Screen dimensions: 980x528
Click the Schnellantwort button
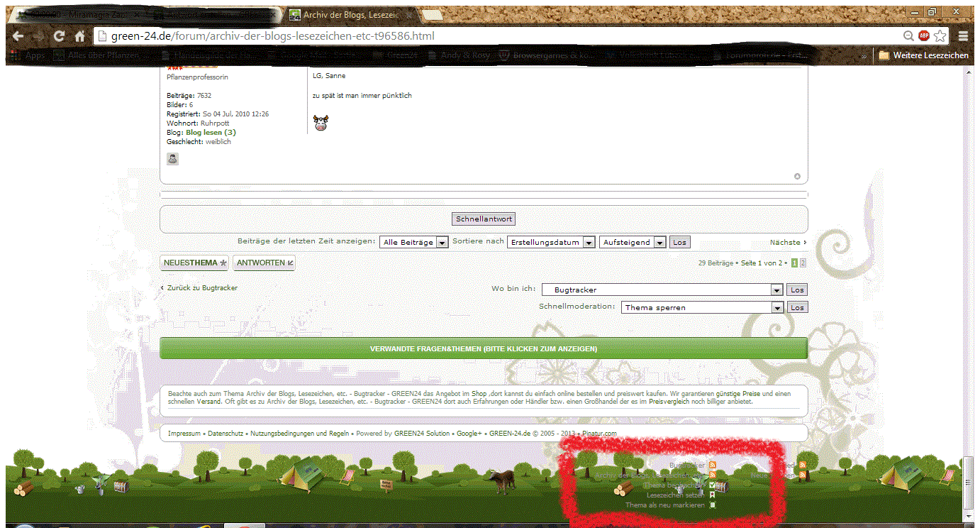(x=484, y=219)
